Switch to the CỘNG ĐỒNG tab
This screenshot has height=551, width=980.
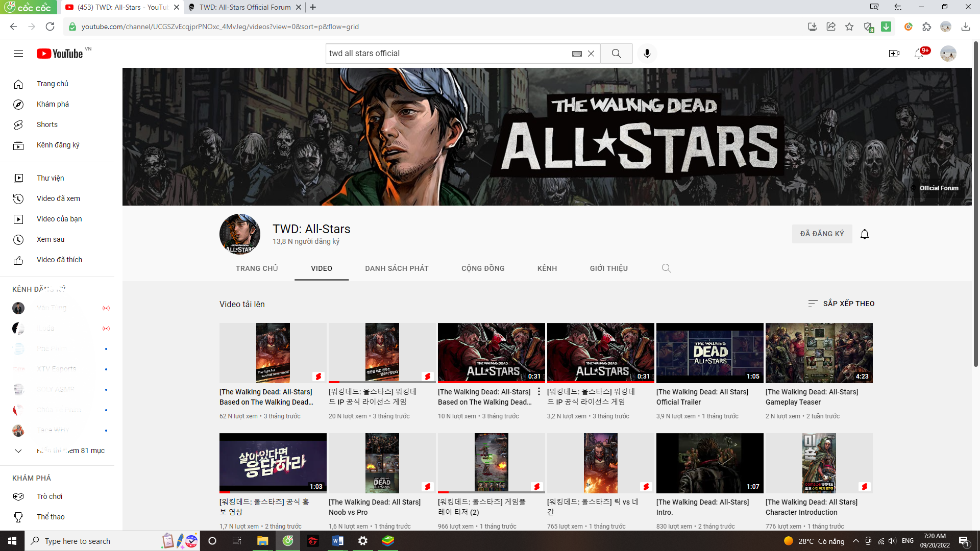point(483,268)
